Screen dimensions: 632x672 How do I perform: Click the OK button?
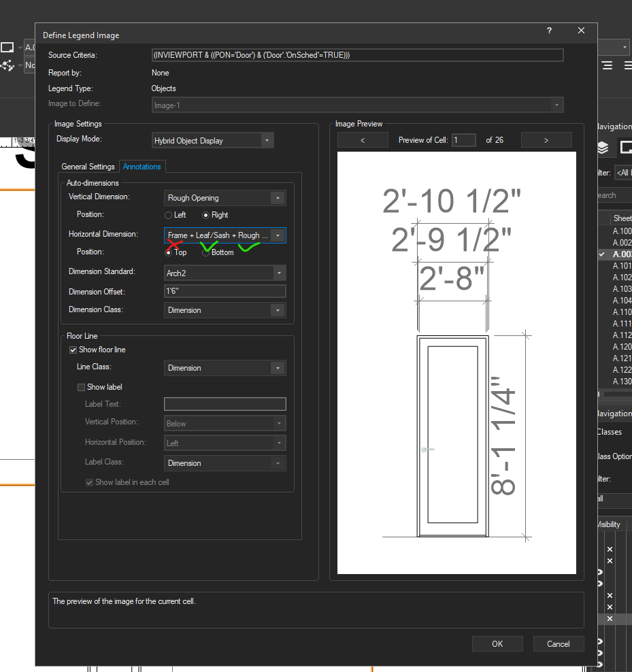click(x=497, y=643)
